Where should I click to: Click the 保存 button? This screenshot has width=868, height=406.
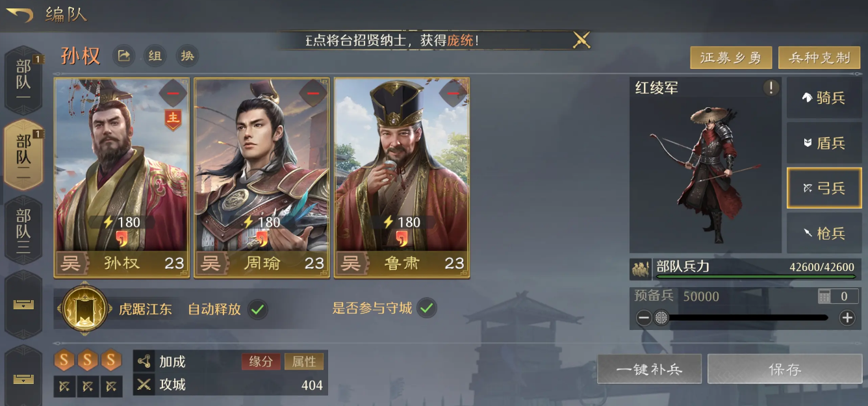785,369
